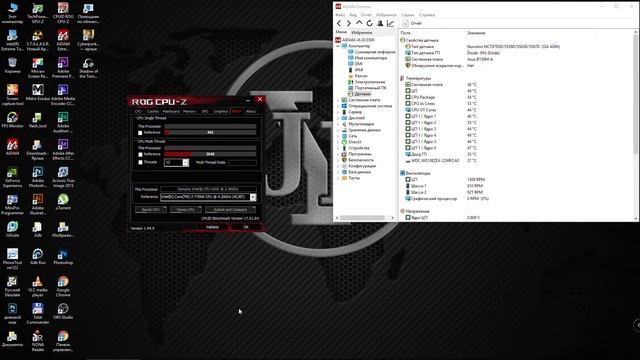Open the FPS Monitor desktop icon
Image resolution: width=640 pixels, height=360 pixels.
(12, 120)
